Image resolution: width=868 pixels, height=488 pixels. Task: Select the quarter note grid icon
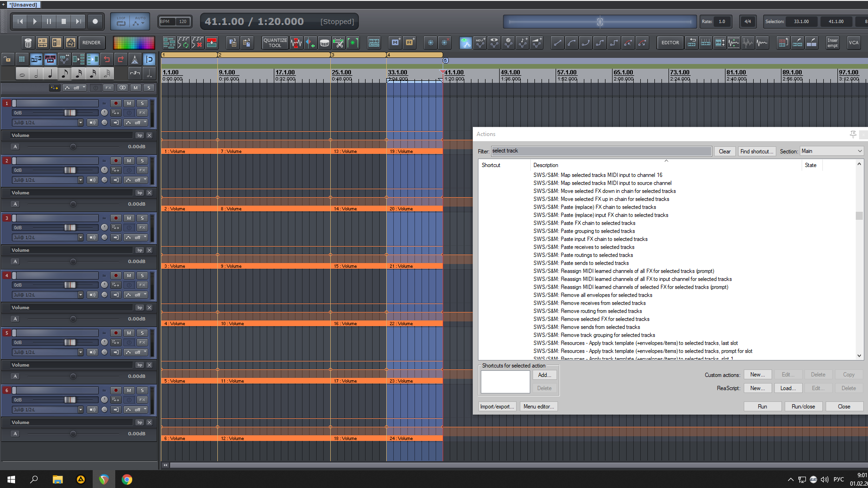click(x=50, y=74)
